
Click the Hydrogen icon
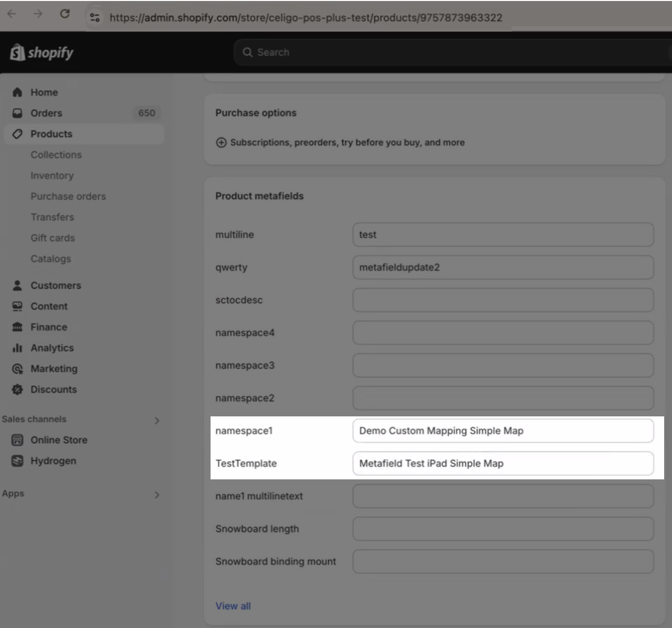[17, 461]
